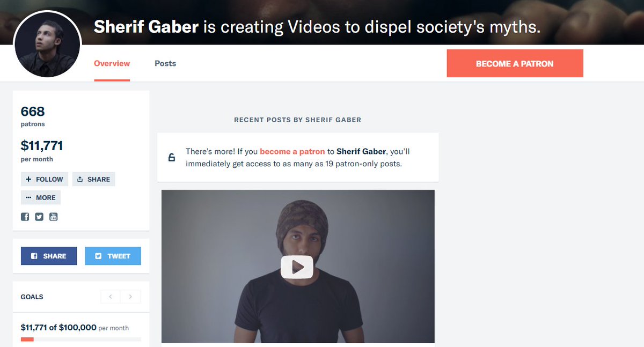Viewport: 644px width, 347px height.
Task: Open the YouTube channel icon
Action: tap(53, 217)
